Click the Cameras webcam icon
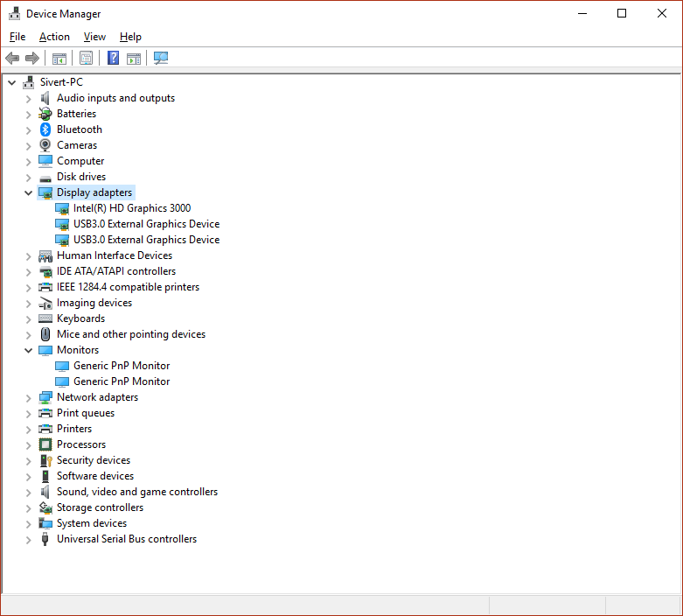The width and height of the screenshot is (683, 616). (x=45, y=145)
